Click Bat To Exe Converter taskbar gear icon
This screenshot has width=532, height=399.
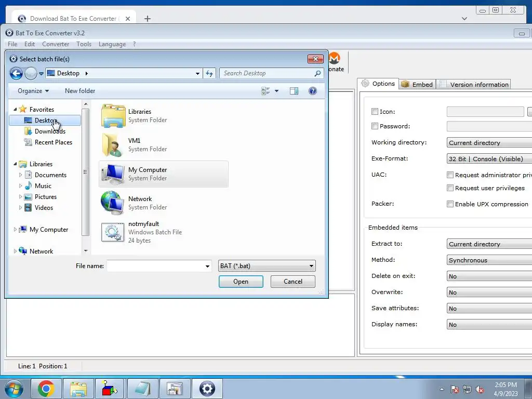pyautogui.click(x=207, y=389)
